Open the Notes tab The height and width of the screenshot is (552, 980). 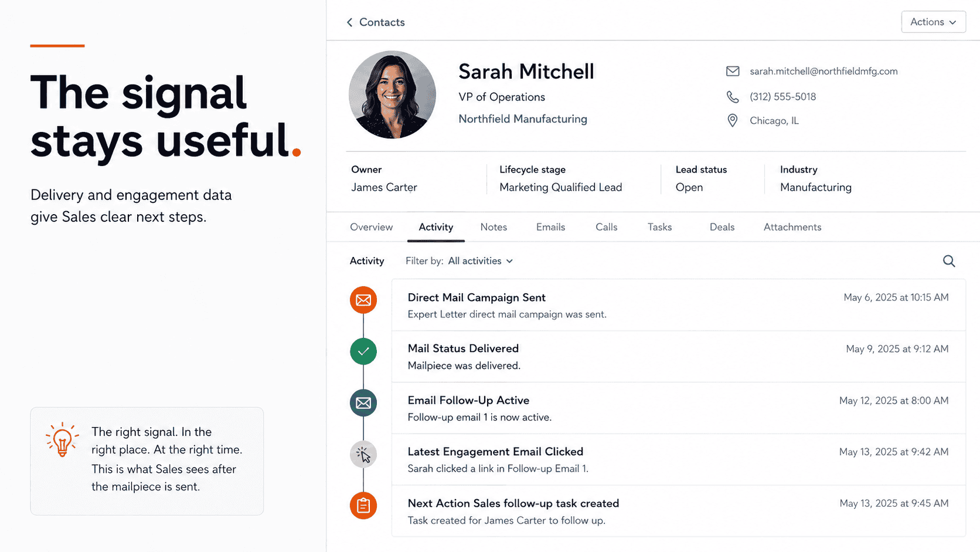494,227
